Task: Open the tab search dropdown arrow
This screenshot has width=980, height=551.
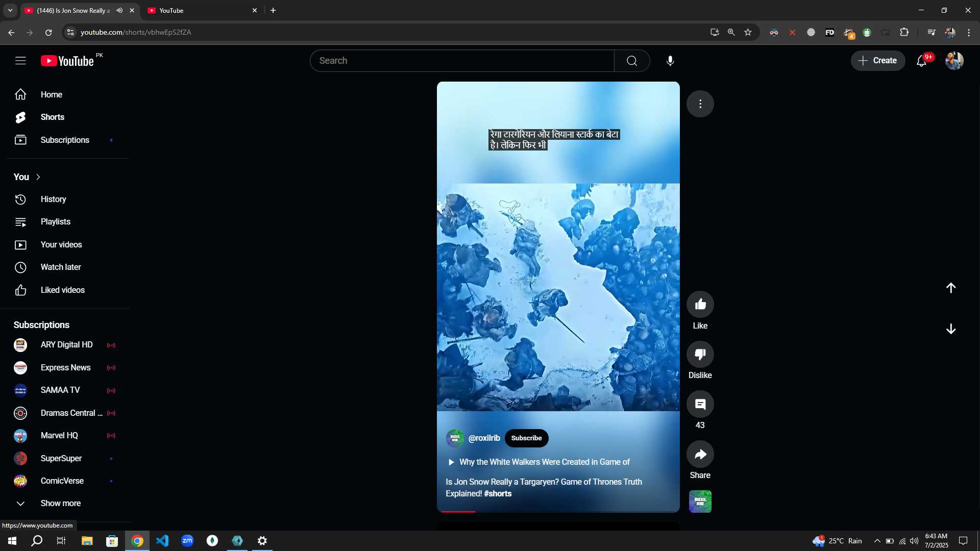Action: [x=10, y=10]
